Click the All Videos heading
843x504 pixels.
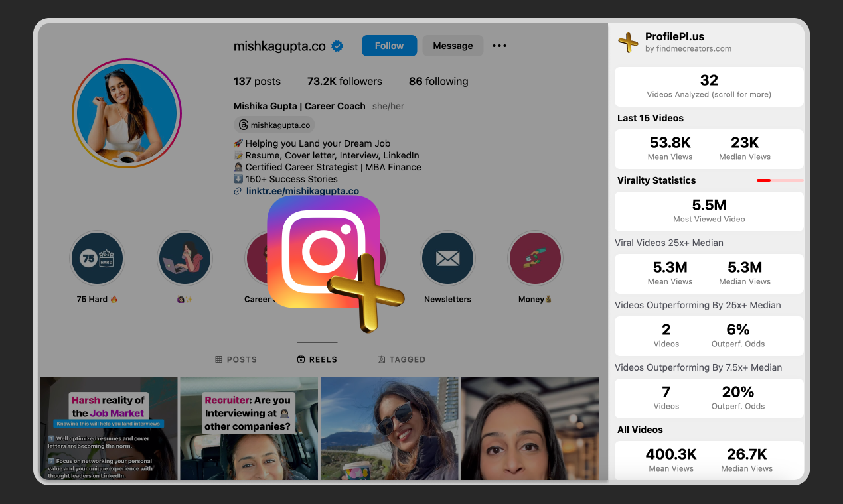[x=640, y=430]
